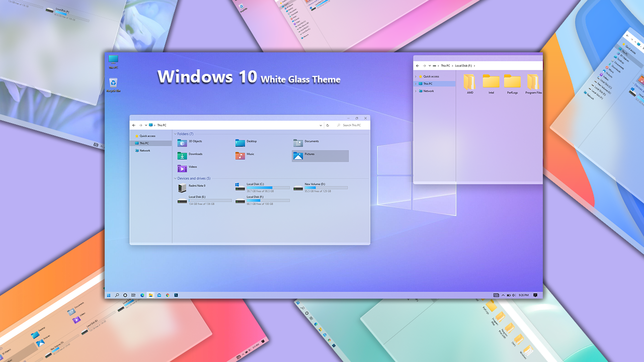Open Task View on the taskbar
Screen dimensions: 644x362
click(x=133, y=295)
